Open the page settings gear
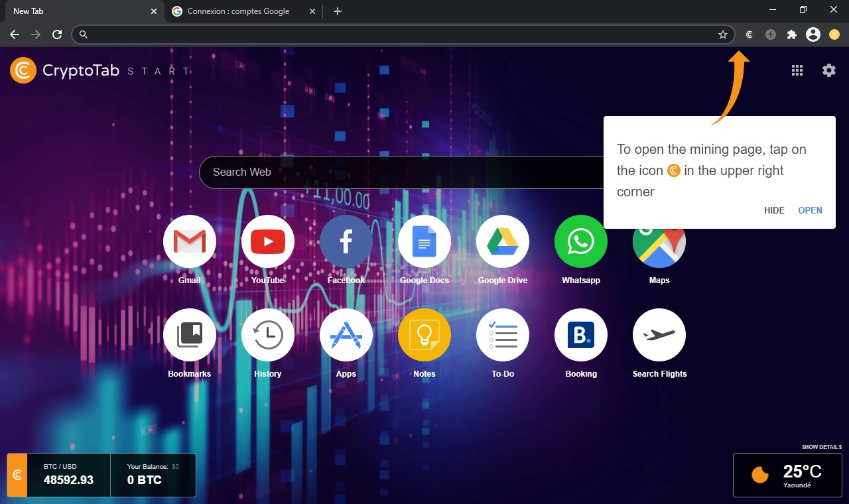 point(829,70)
